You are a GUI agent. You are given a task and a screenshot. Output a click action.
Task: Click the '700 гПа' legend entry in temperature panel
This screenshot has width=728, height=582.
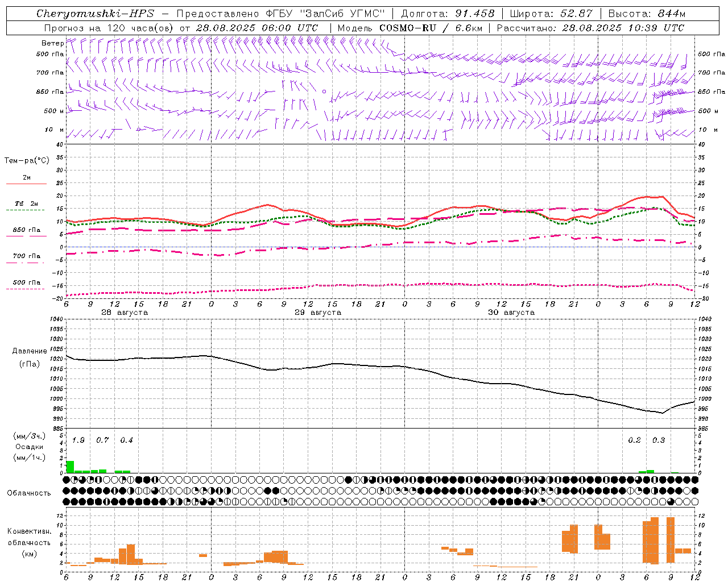tap(27, 256)
